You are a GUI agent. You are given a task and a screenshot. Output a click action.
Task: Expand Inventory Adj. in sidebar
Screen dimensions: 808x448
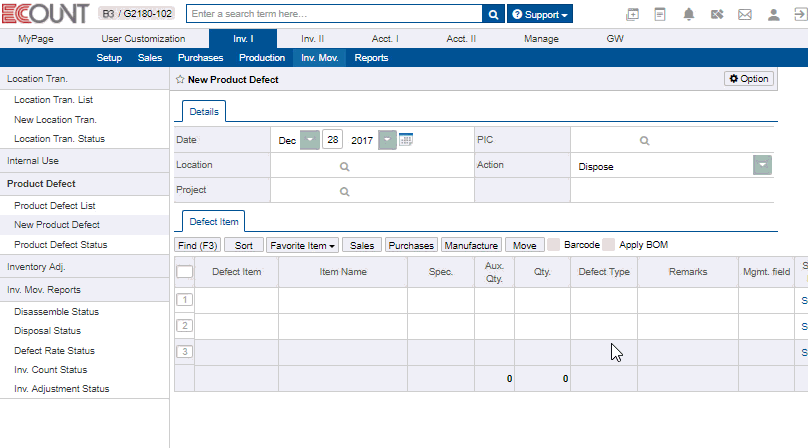36,267
